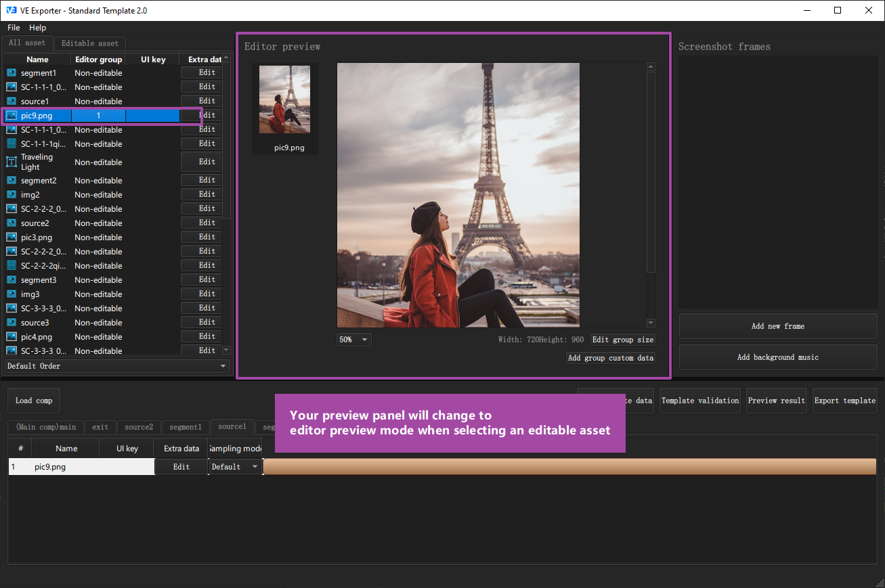Click Edit group size button

point(623,340)
